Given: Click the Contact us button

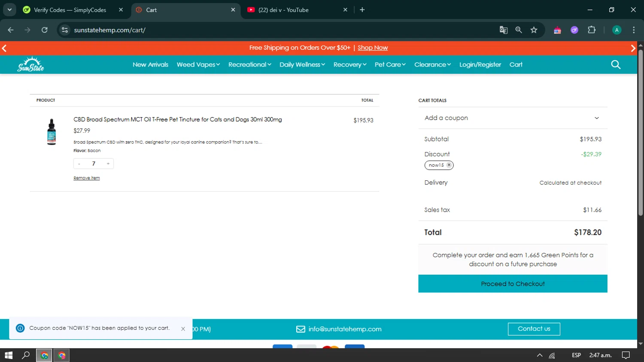Looking at the screenshot, I should pyautogui.click(x=534, y=329).
